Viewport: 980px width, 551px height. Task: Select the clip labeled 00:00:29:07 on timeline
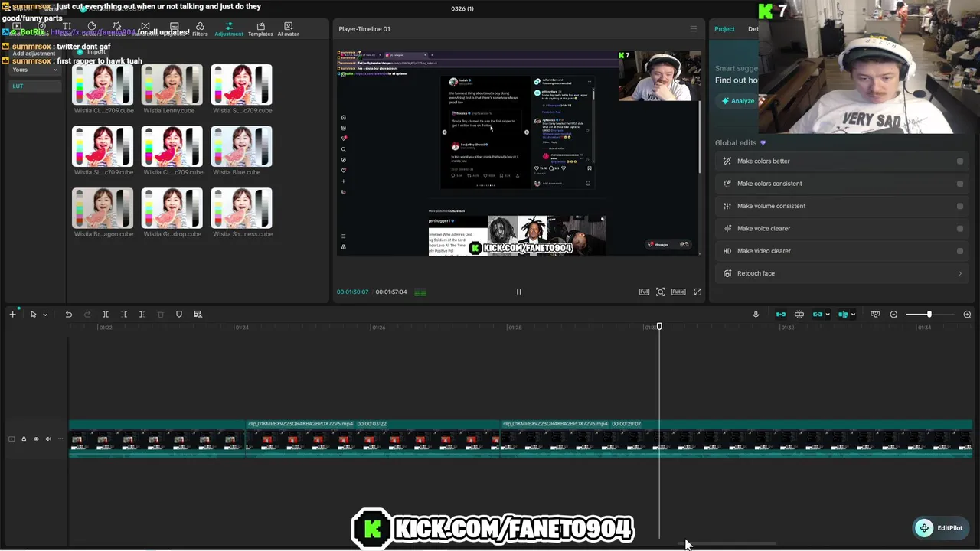[737, 439]
